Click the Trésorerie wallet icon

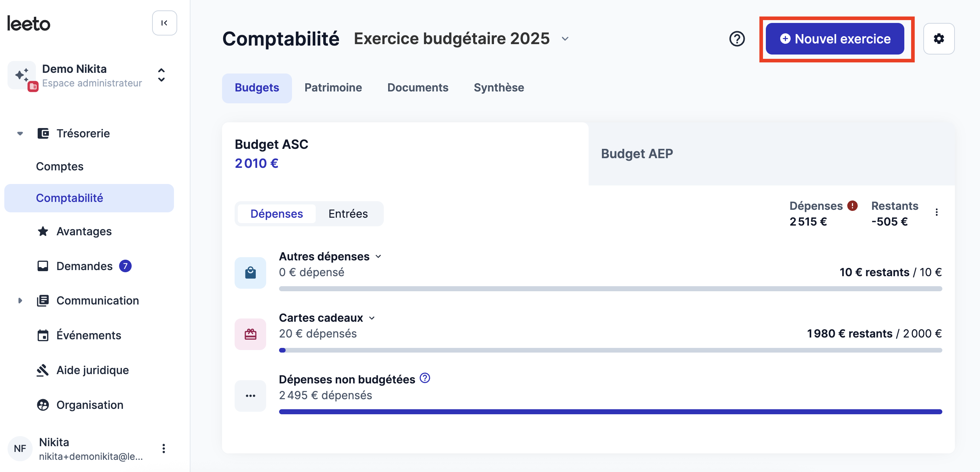point(43,133)
